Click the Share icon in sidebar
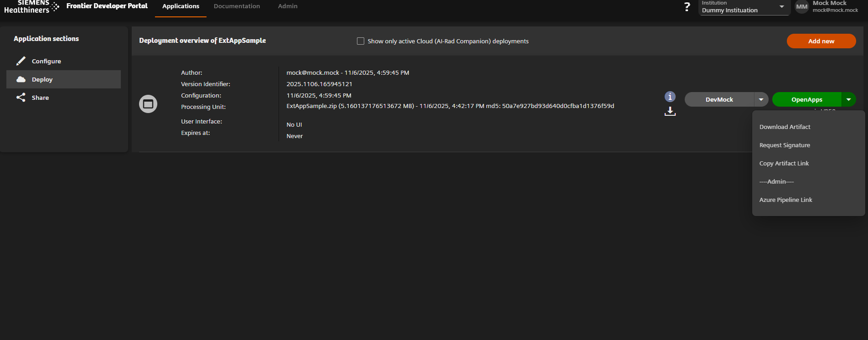The height and width of the screenshot is (340, 868). (21, 98)
